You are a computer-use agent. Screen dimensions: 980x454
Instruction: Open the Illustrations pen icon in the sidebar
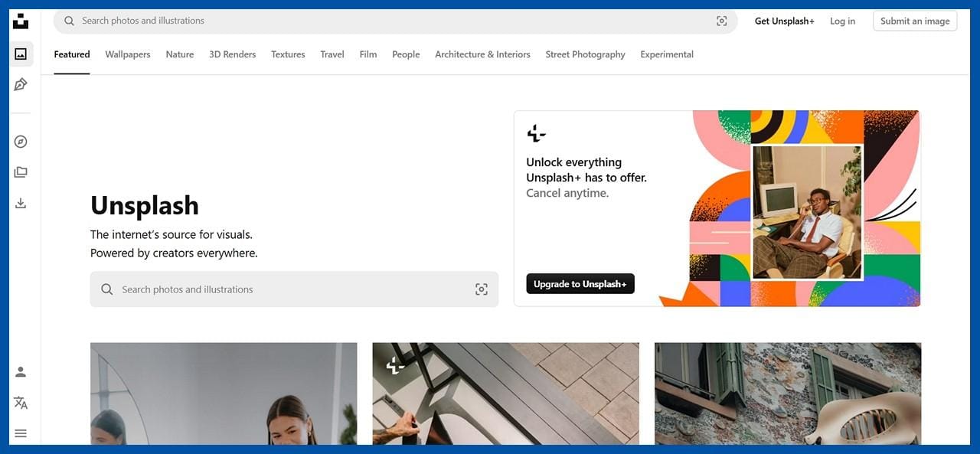[x=21, y=84]
